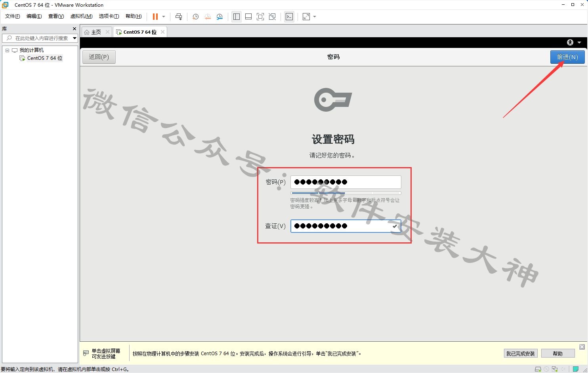Show the console view
Image resolution: width=588 pixels, height=373 pixels.
tap(289, 17)
